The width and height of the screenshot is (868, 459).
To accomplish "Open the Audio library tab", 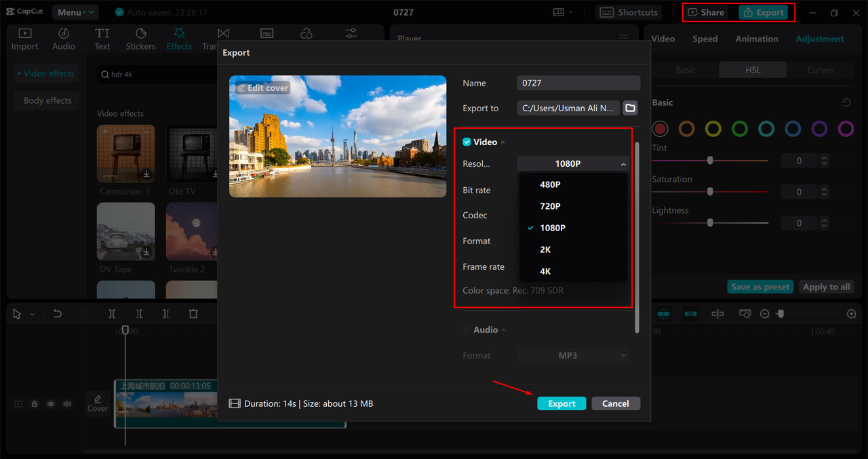I will (64, 39).
